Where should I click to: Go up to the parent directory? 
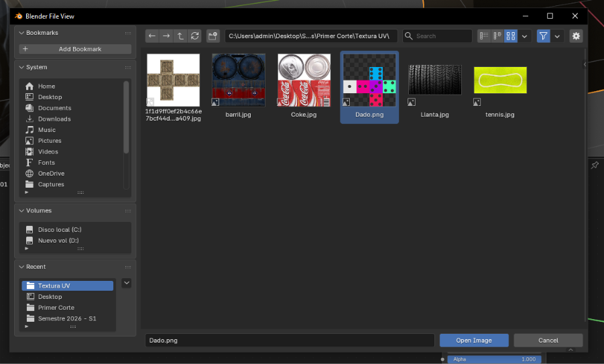coord(180,36)
